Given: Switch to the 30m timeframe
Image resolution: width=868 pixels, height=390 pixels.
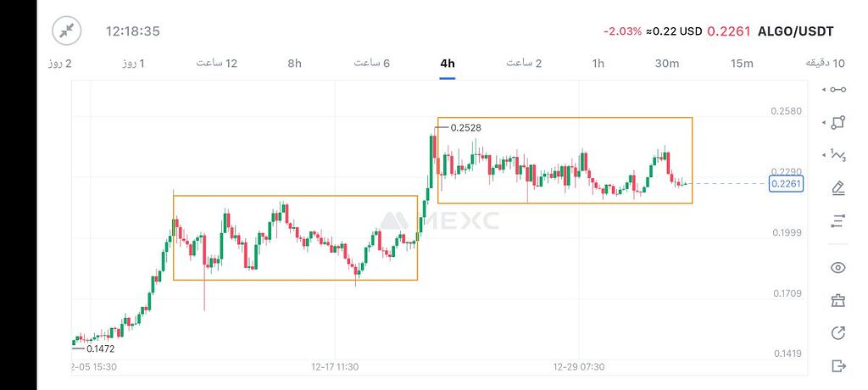Looking at the screenshot, I should pyautogui.click(x=667, y=64).
